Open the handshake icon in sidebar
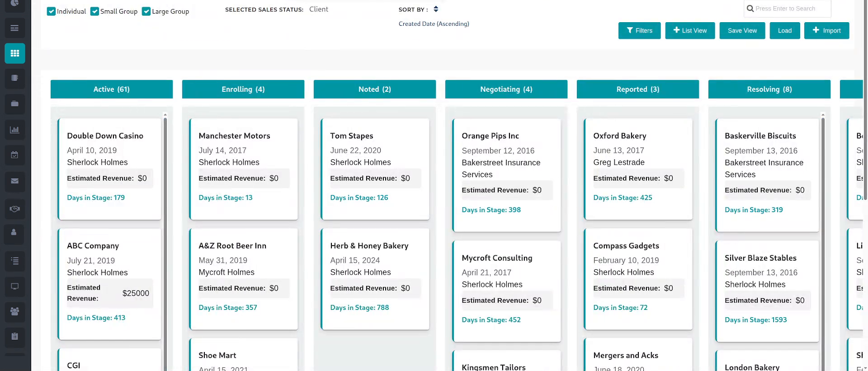The image size is (868, 371). [14, 209]
